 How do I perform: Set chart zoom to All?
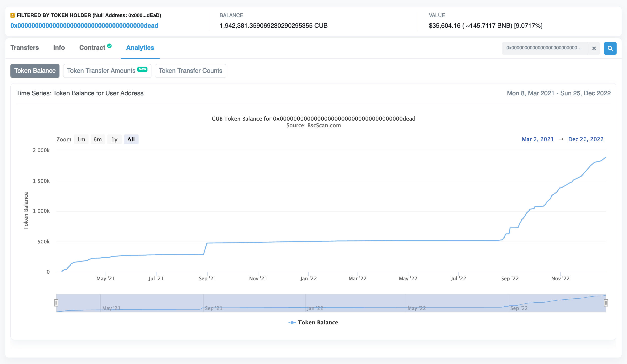tap(131, 139)
